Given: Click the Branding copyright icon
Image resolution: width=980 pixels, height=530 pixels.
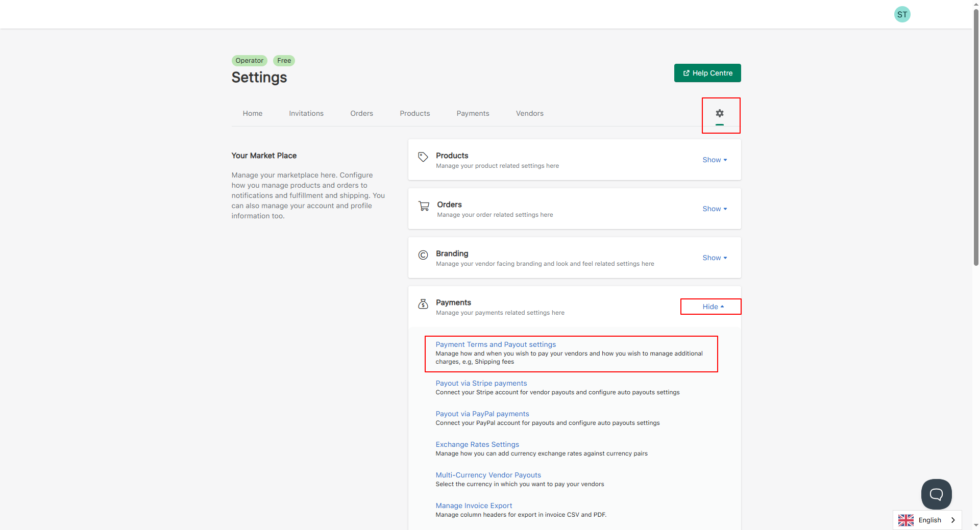Looking at the screenshot, I should coord(423,255).
